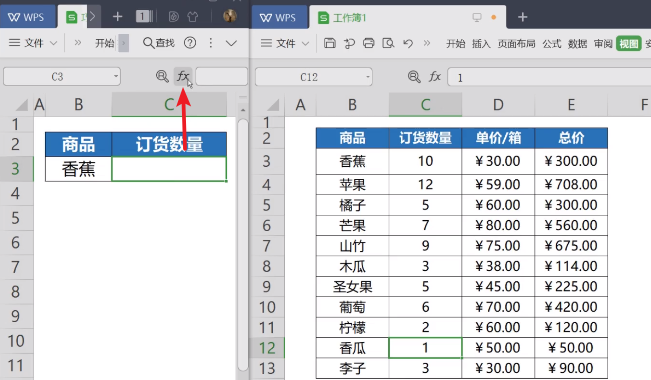
Task: Click cell 苹果 in right window table
Action: tap(352, 184)
